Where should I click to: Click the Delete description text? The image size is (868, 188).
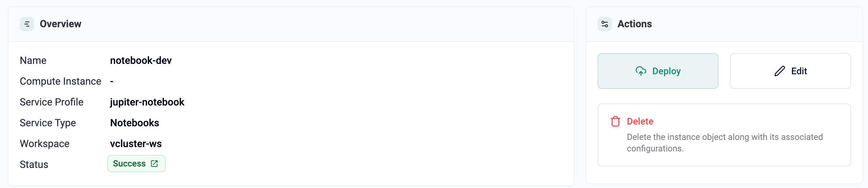click(725, 143)
